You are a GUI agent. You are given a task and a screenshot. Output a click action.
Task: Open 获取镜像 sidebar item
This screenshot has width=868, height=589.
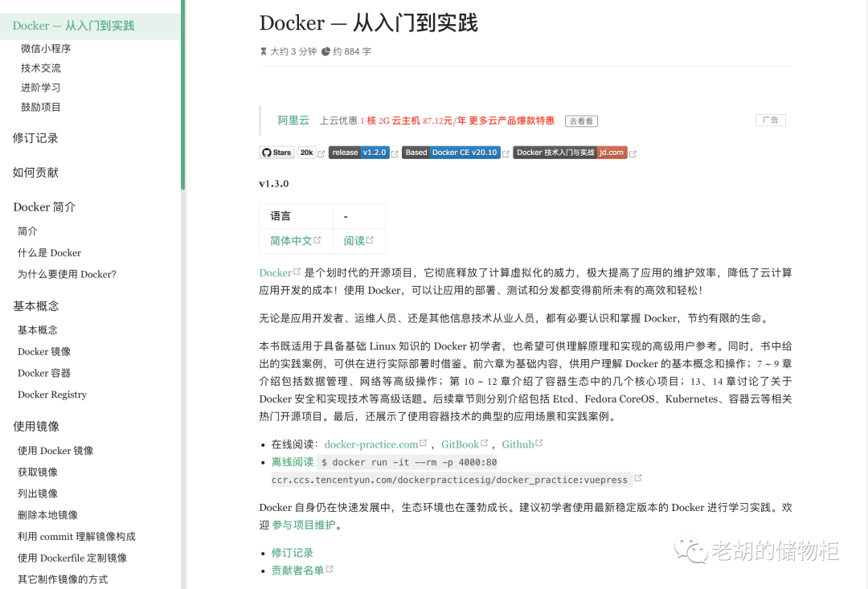tap(38, 472)
